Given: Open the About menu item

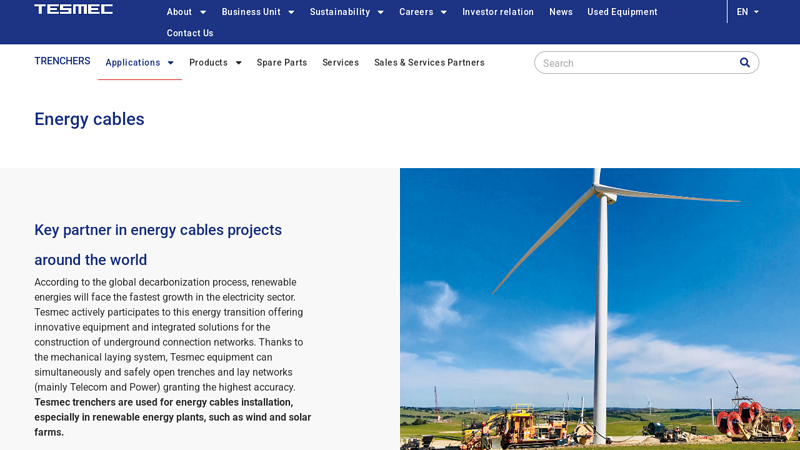Looking at the screenshot, I should click(179, 12).
